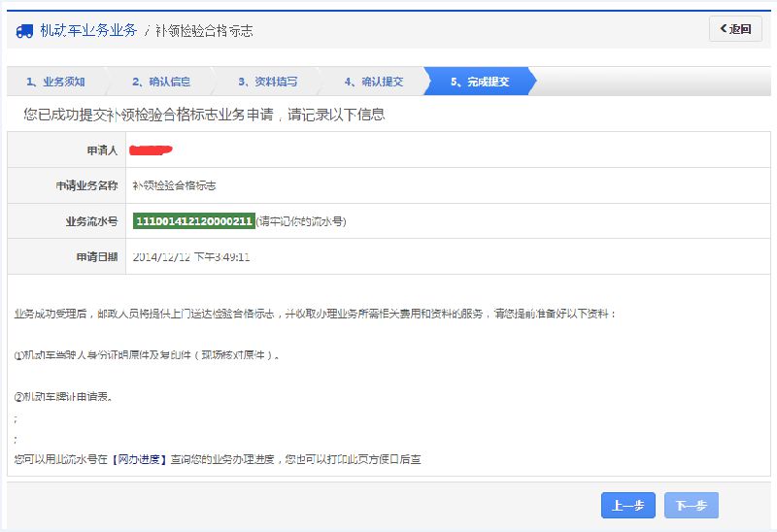
Task: Click the success message heading text
Action: coord(204,115)
